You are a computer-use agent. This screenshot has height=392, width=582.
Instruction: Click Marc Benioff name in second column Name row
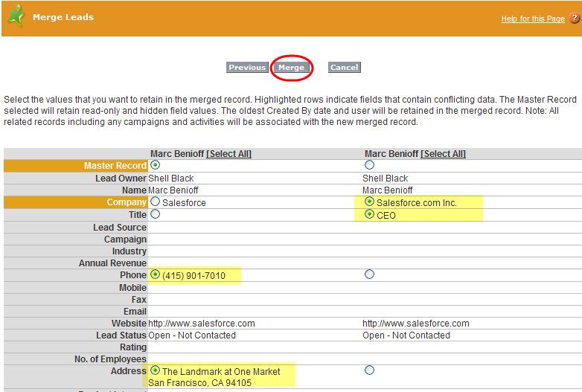(388, 190)
